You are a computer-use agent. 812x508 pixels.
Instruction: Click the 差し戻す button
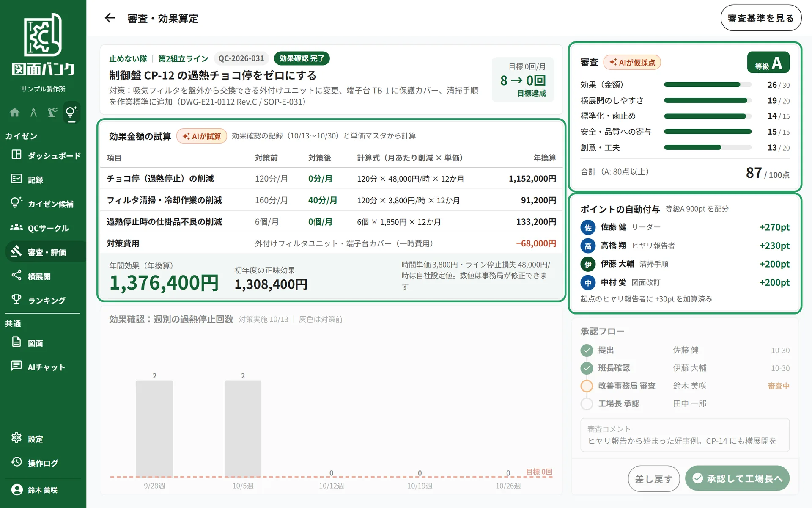click(653, 479)
